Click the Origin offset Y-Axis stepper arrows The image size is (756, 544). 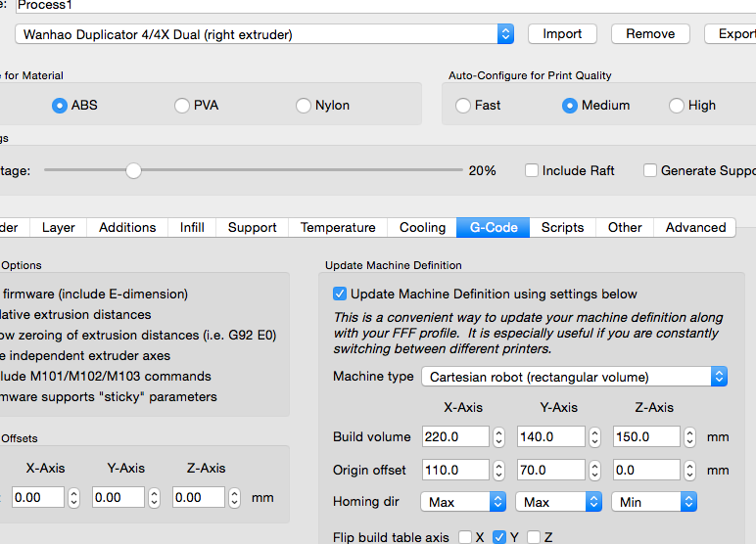[x=594, y=470]
